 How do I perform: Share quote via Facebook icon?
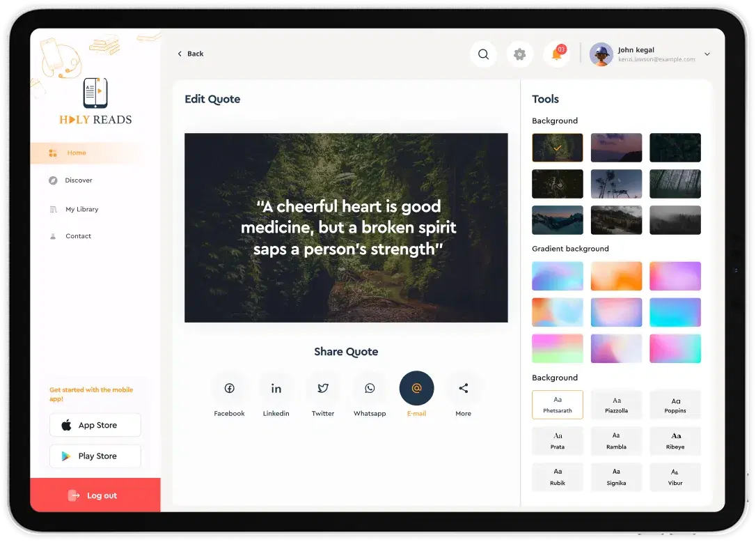[230, 388]
